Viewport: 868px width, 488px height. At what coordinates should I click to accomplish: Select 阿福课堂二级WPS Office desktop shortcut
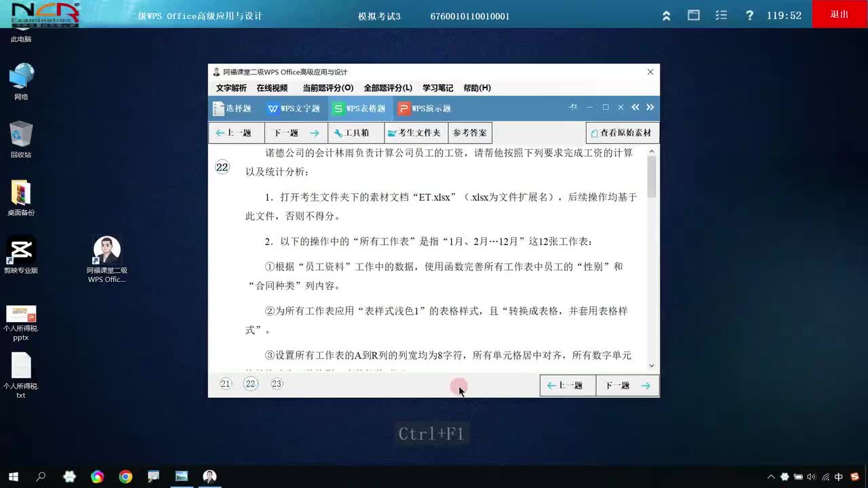(106, 260)
